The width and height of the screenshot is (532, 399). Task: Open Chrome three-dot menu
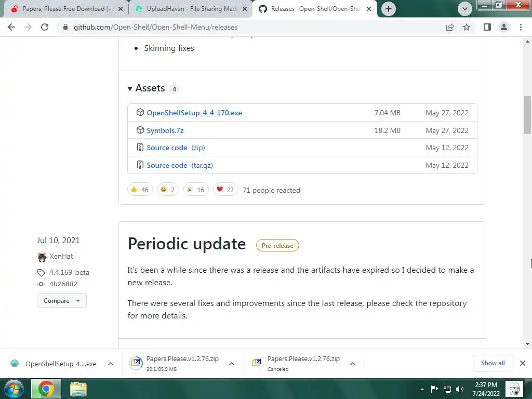(x=521, y=27)
